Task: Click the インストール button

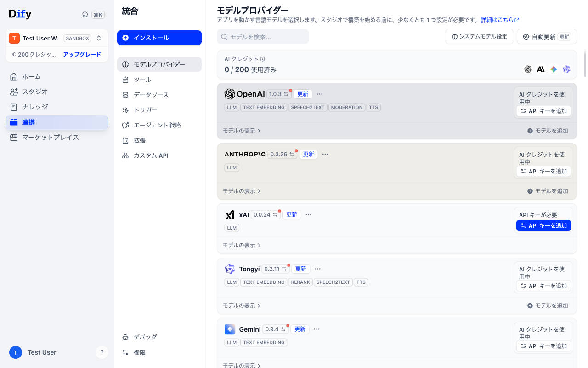Action: (x=159, y=38)
